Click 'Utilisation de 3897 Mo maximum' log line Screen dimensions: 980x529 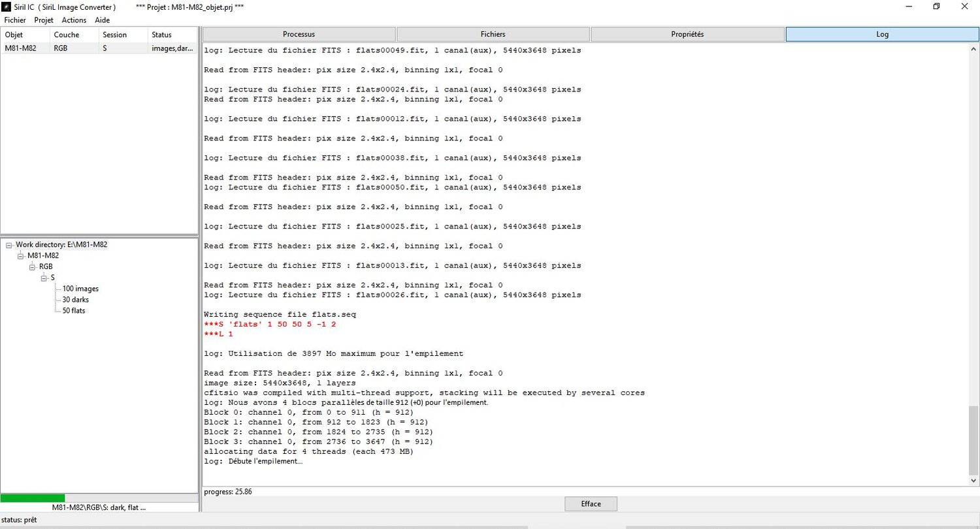(333, 354)
